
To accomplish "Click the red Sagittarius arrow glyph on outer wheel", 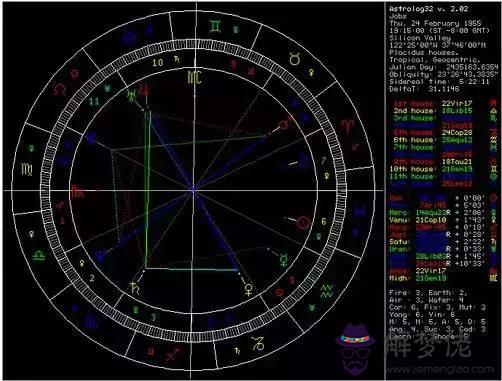I will pos(172,355).
